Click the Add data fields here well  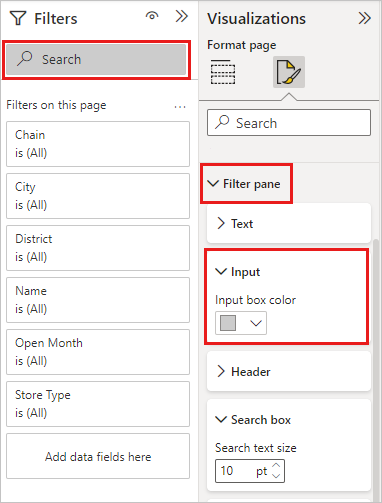point(98,456)
